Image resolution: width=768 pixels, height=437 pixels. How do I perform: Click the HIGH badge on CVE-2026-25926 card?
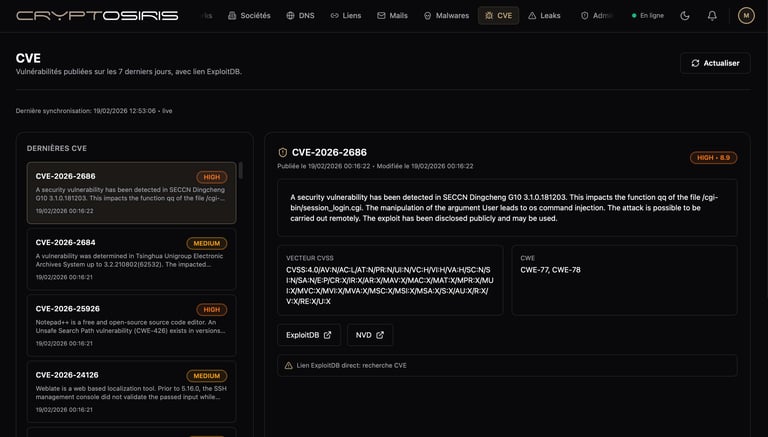pyautogui.click(x=212, y=309)
